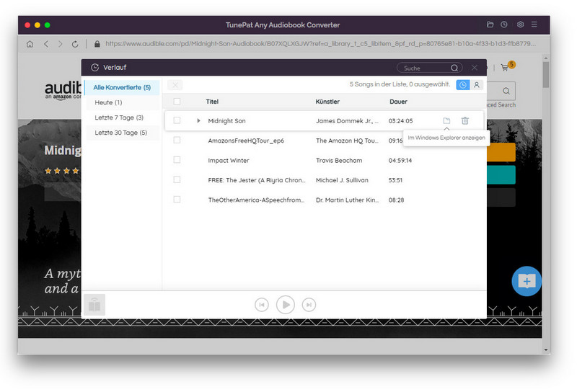Click artist Dr. Martin Luther Kin...
Viewport: 577px width, 392px height.
coord(347,200)
